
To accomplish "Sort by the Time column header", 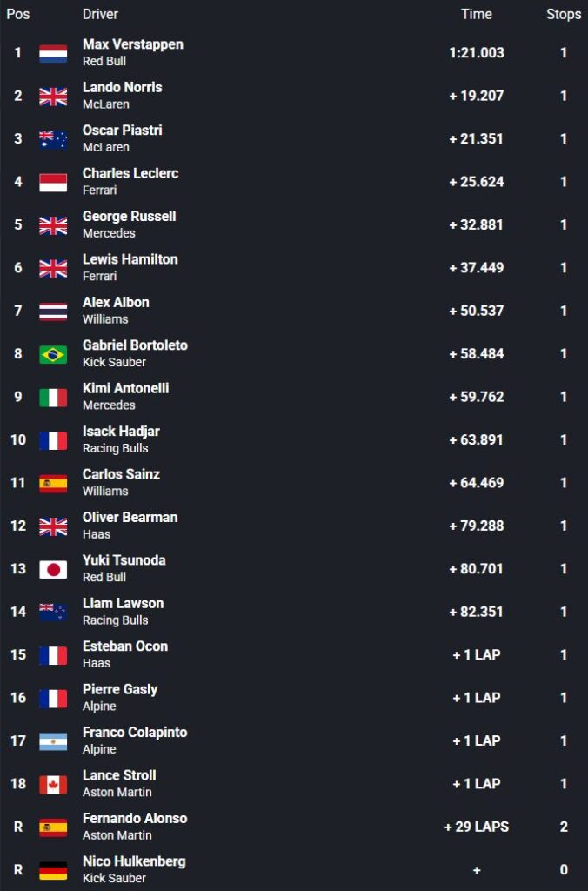I will [x=476, y=14].
